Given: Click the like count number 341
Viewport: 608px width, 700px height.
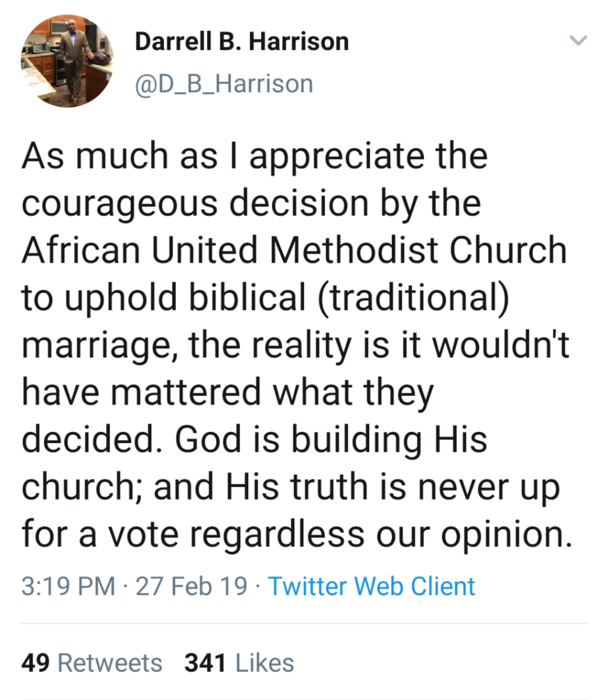Looking at the screenshot, I should point(205,663).
